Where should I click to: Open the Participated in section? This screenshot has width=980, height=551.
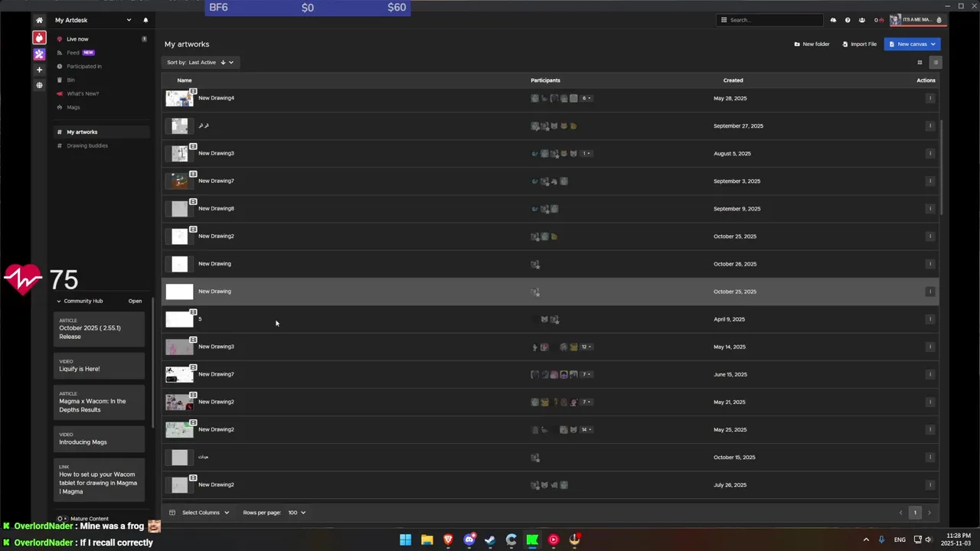[x=84, y=67]
